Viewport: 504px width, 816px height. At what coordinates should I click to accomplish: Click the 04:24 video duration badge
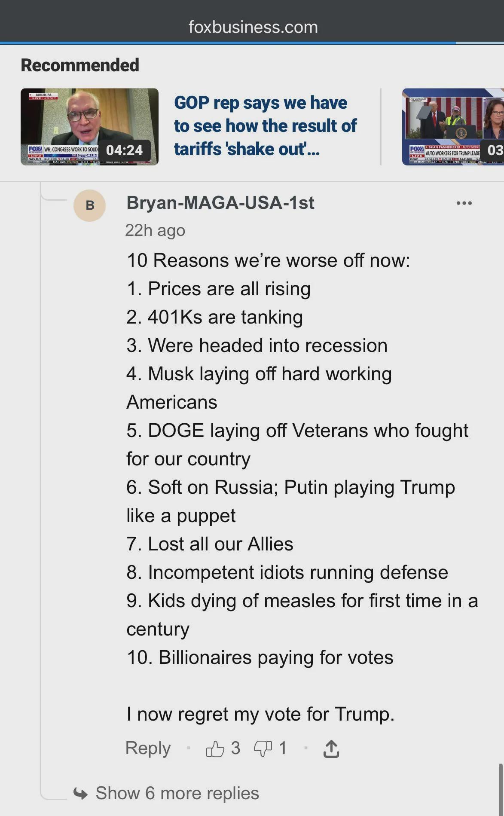(125, 150)
